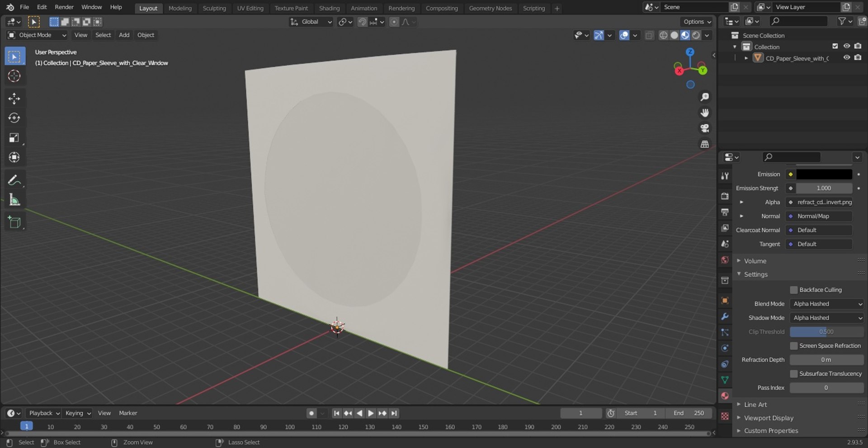Screen dimensions: 868x448
Task: Open the World properties tab
Action: click(725, 260)
